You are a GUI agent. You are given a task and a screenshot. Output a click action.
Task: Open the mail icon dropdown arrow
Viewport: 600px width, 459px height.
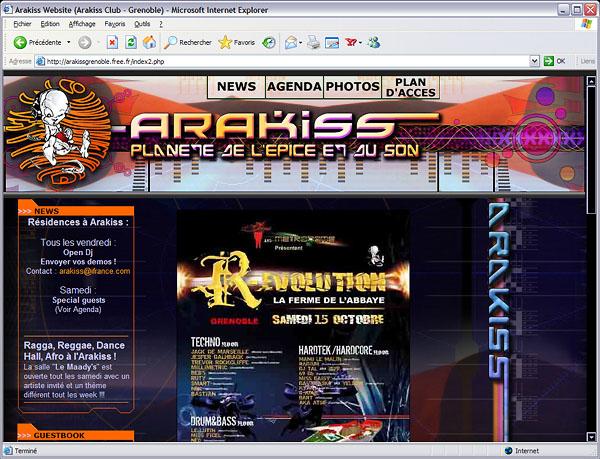coord(301,42)
